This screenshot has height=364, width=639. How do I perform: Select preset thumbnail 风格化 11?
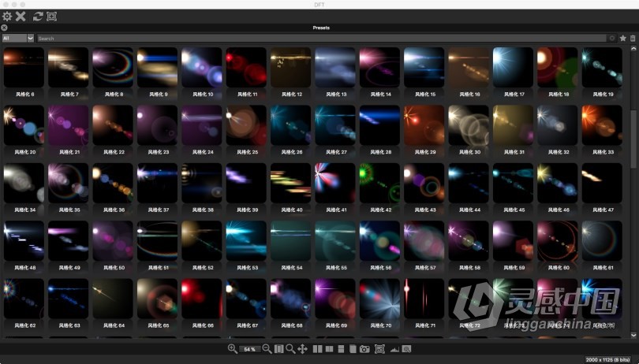click(246, 67)
